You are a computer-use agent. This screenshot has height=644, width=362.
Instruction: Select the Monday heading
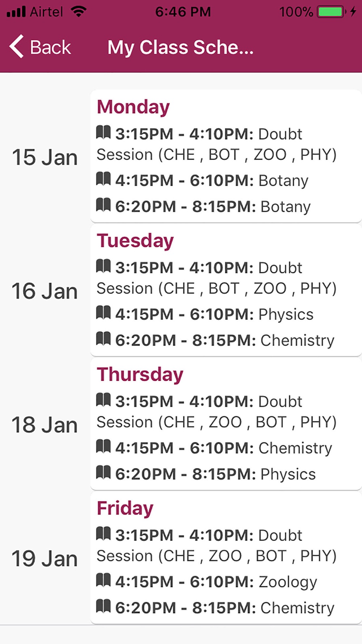133,107
